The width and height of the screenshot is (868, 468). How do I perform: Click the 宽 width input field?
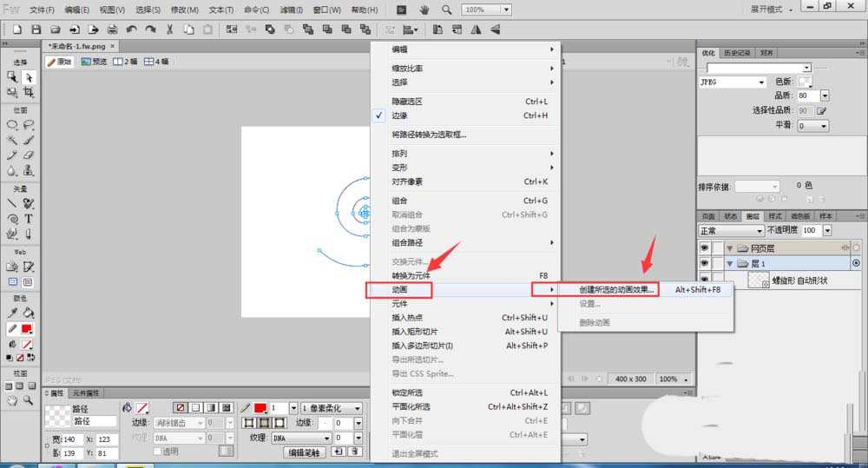72,439
